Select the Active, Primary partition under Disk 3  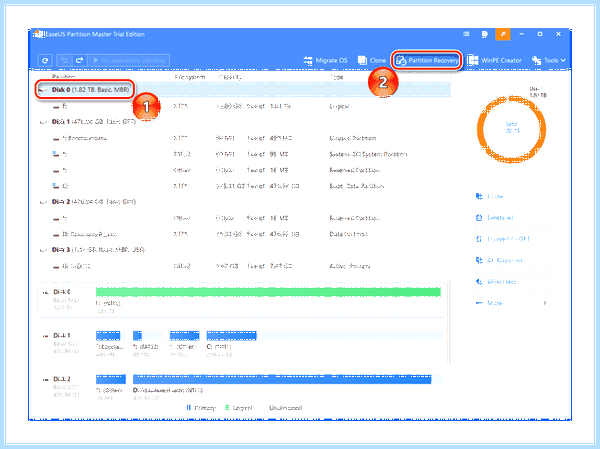(243, 266)
